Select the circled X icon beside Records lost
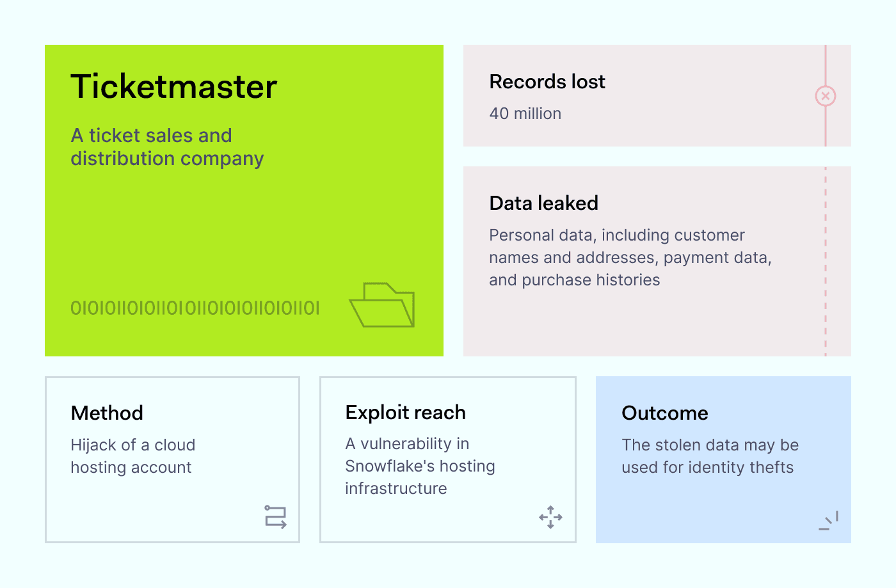This screenshot has height=588, width=896. click(x=826, y=95)
